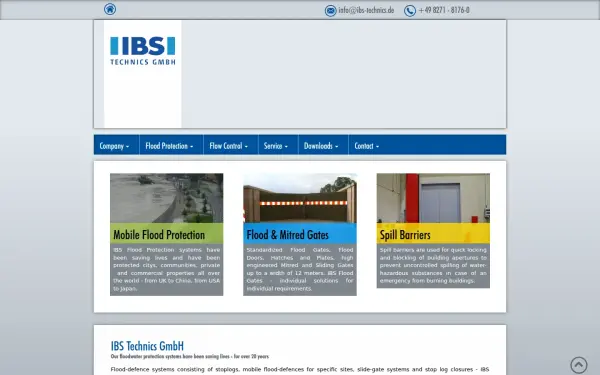
Task: Click the home icon in top bar
Action: 110,9
